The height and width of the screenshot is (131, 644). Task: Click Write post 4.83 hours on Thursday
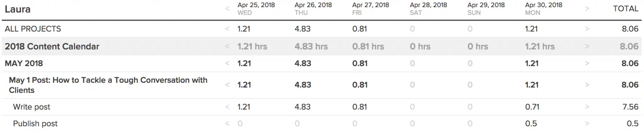click(x=303, y=107)
